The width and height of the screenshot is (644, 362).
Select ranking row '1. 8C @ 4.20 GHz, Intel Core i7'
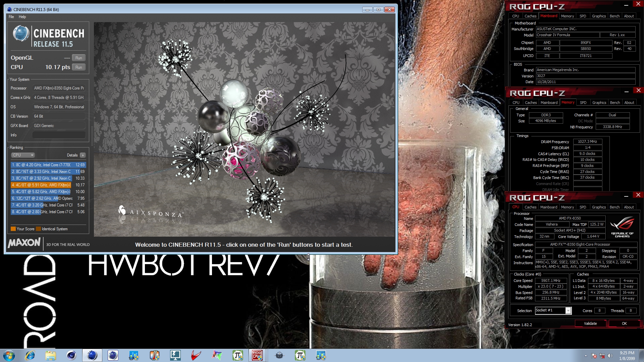[48, 165]
